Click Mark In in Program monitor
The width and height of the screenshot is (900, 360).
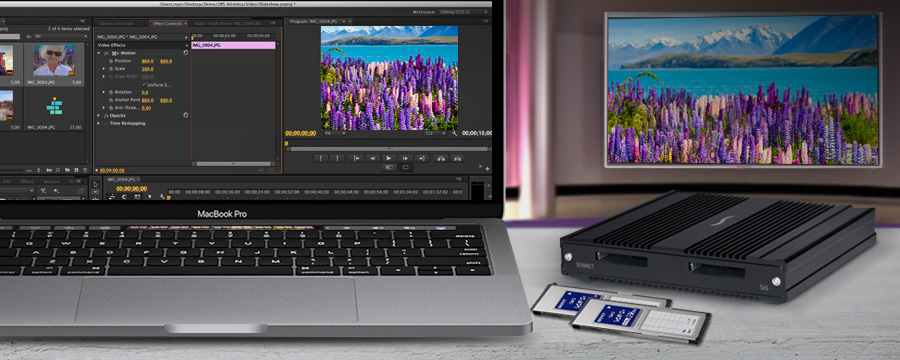[x=321, y=158]
